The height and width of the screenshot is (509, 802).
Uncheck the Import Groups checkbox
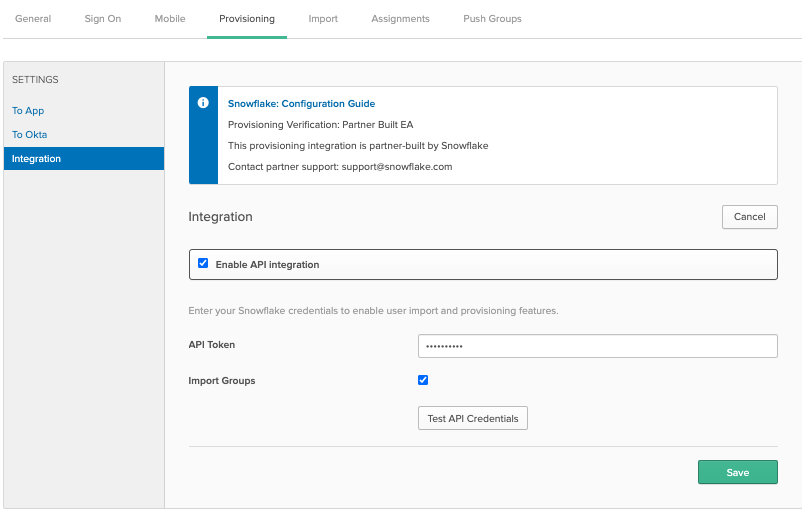click(423, 380)
